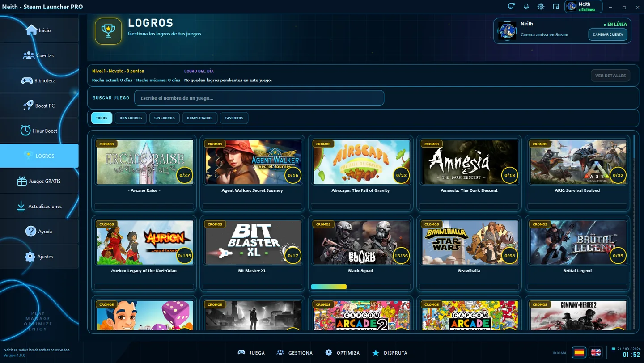This screenshot has width=644, height=363.
Task: Open the Agent Walker: Secret Journey thumbnail
Action: pos(253,162)
